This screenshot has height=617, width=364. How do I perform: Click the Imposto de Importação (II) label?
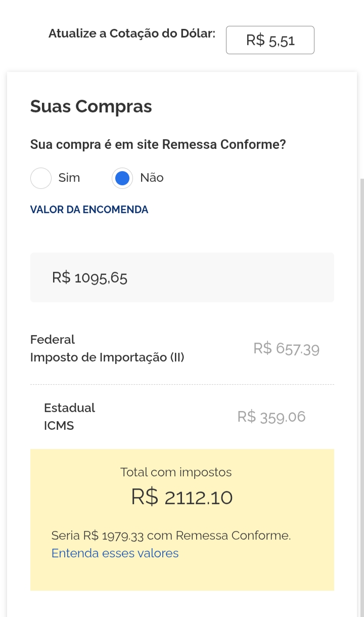[x=107, y=357]
